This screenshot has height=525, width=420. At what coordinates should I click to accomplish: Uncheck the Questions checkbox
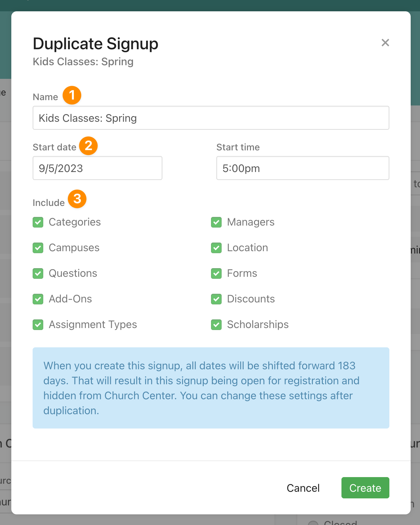pyautogui.click(x=38, y=273)
